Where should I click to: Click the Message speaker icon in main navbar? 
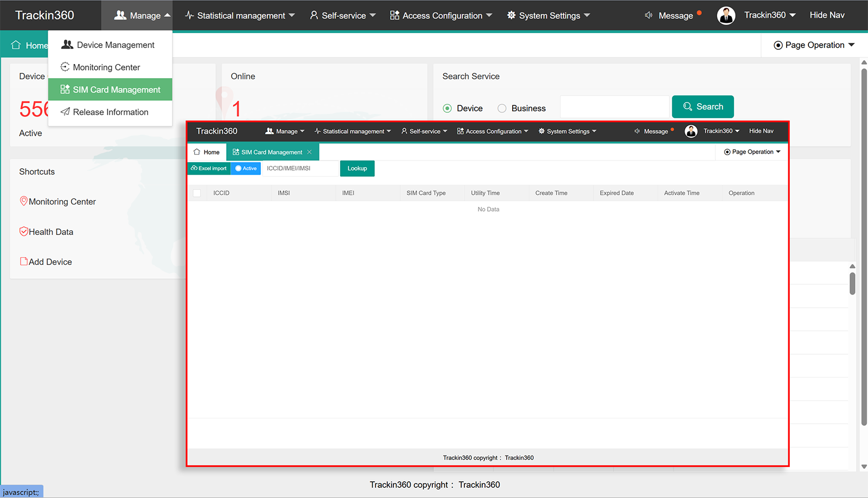pyautogui.click(x=648, y=15)
